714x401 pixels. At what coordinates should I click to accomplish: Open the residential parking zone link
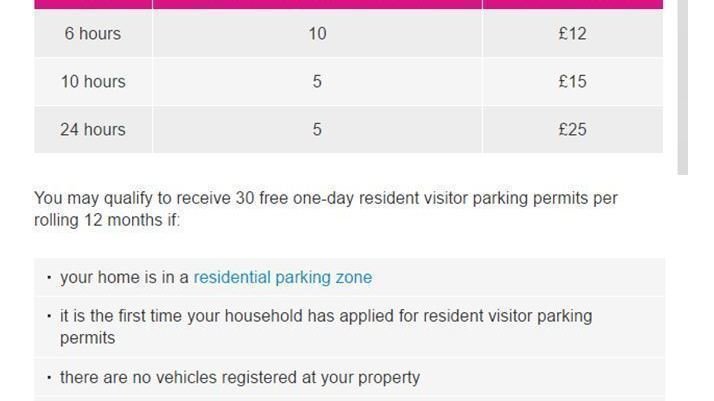[282, 277]
